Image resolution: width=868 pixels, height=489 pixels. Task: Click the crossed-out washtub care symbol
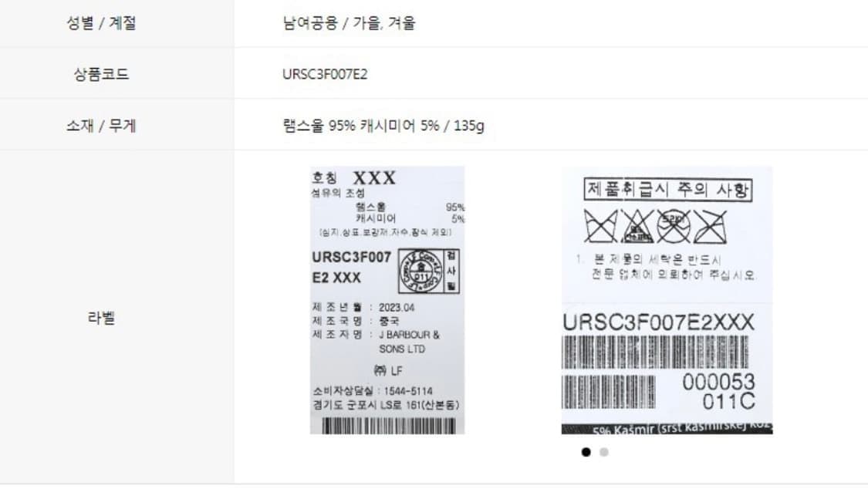click(600, 226)
